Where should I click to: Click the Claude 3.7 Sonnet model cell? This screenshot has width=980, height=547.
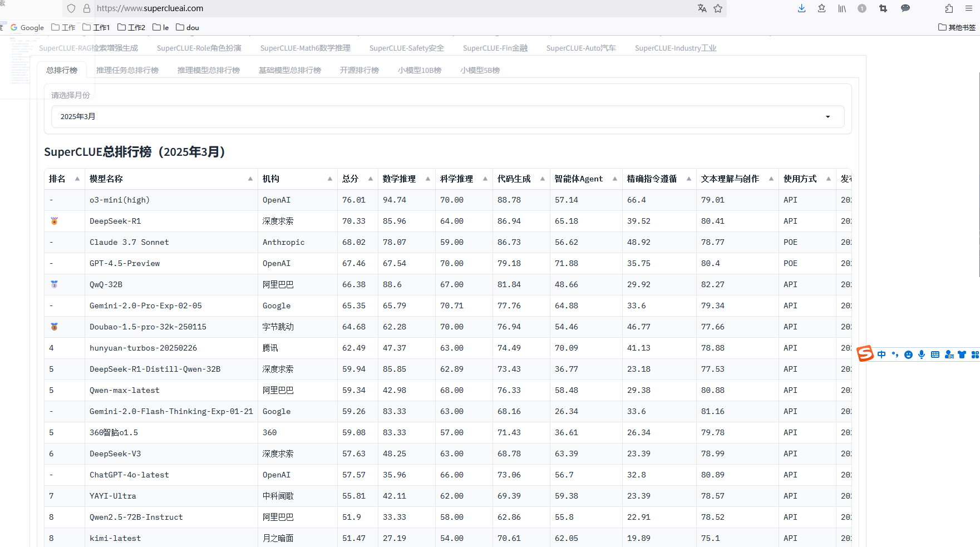(171, 243)
